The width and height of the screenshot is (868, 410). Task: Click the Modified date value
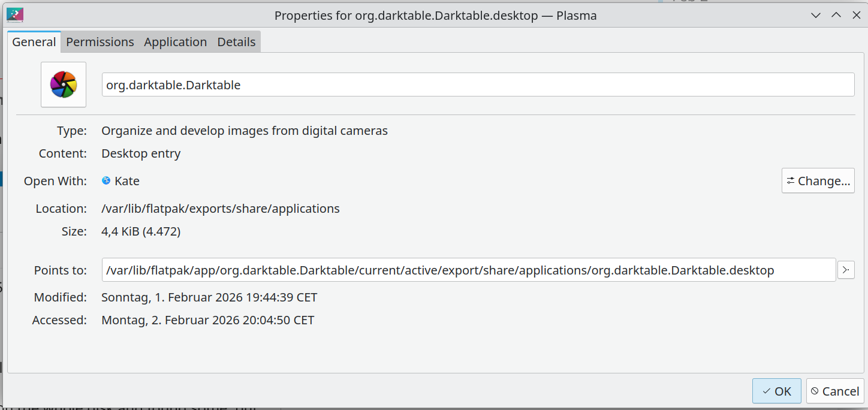click(209, 297)
